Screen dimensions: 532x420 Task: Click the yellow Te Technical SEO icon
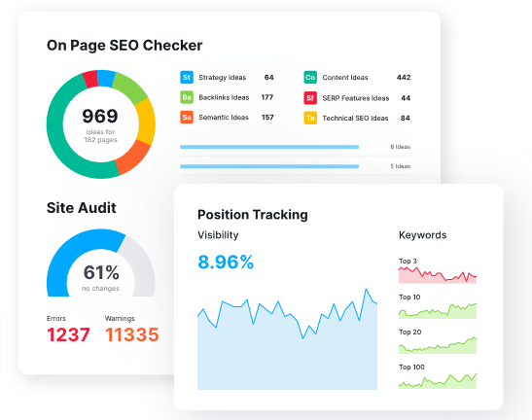[x=310, y=118]
